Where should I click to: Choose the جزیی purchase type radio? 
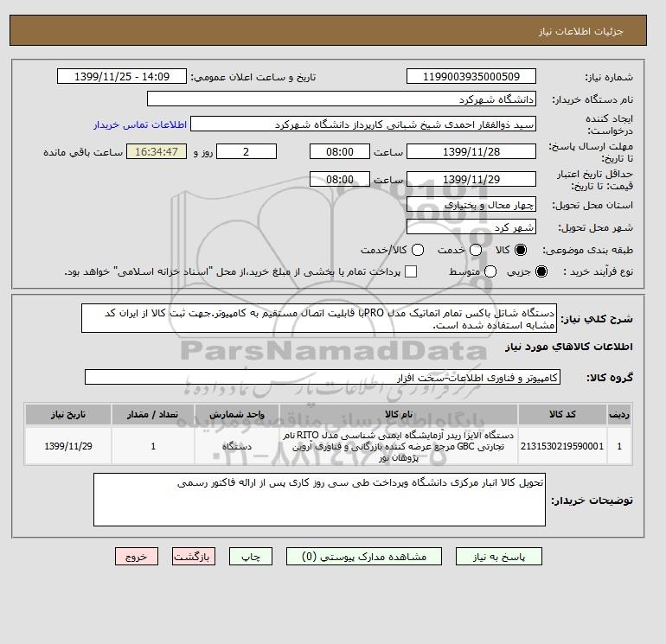tap(541, 271)
